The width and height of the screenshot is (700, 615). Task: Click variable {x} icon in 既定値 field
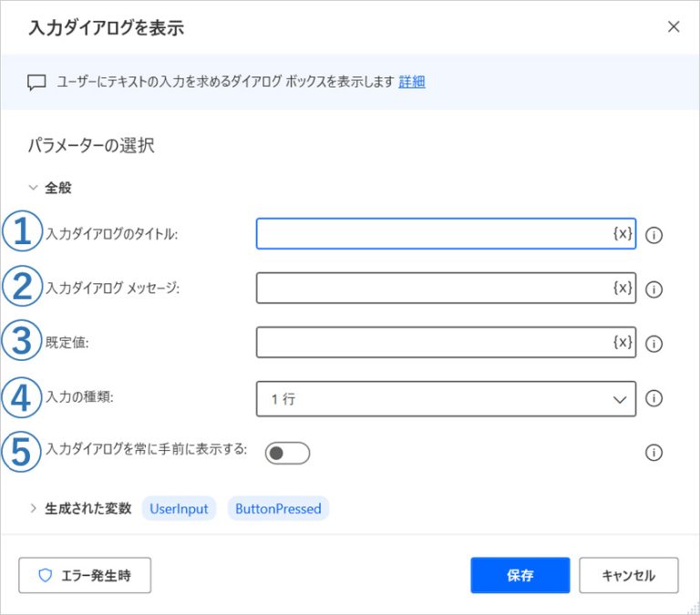click(622, 343)
